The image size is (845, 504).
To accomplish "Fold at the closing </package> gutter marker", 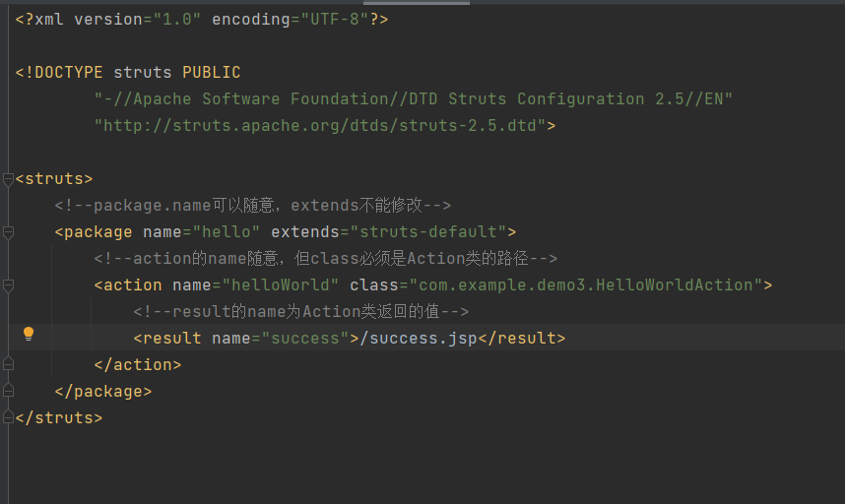I will (8, 391).
